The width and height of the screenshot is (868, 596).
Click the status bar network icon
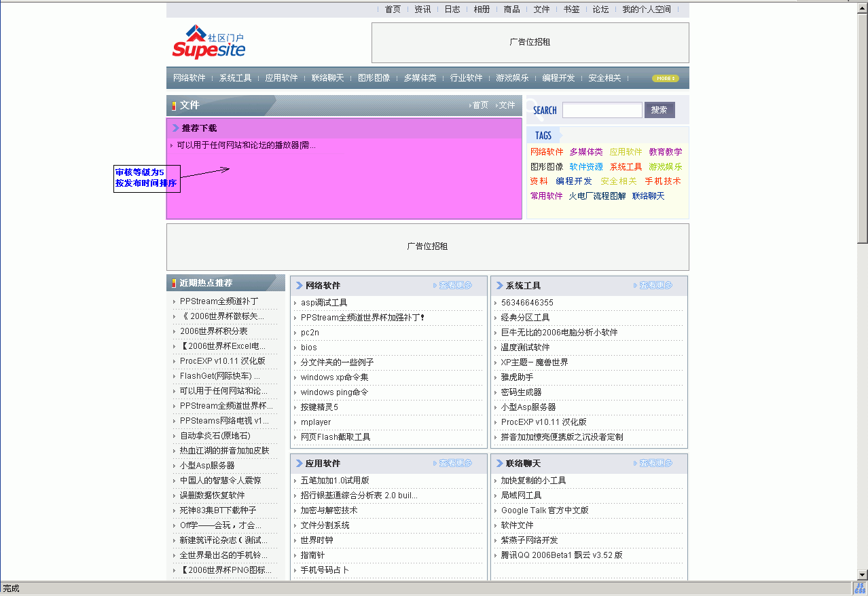[x=860, y=589]
